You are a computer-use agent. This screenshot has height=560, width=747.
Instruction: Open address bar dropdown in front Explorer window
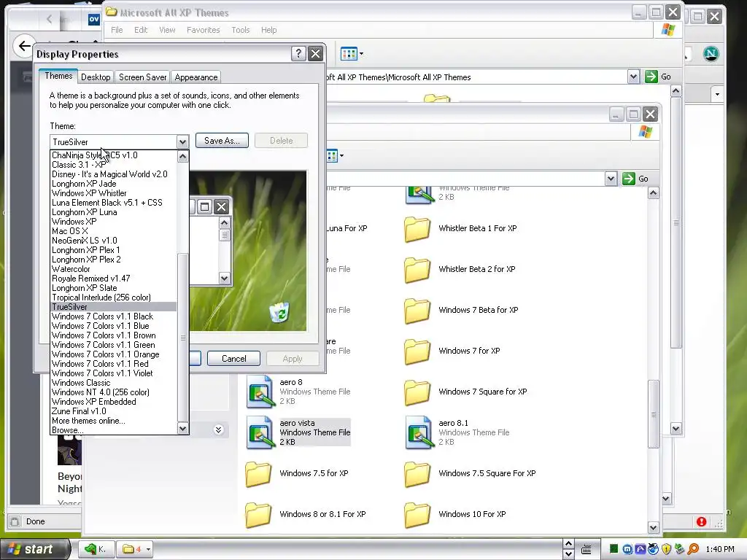pos(611,179)
